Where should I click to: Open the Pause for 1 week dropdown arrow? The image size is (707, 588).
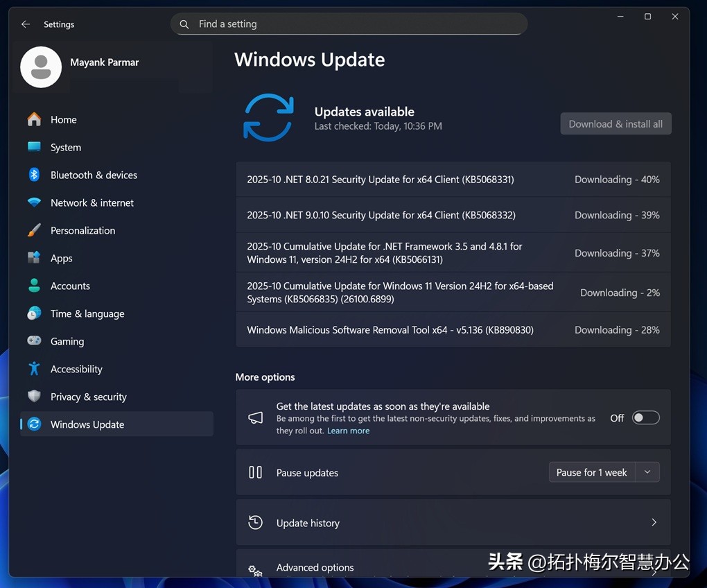pos(647,472)
